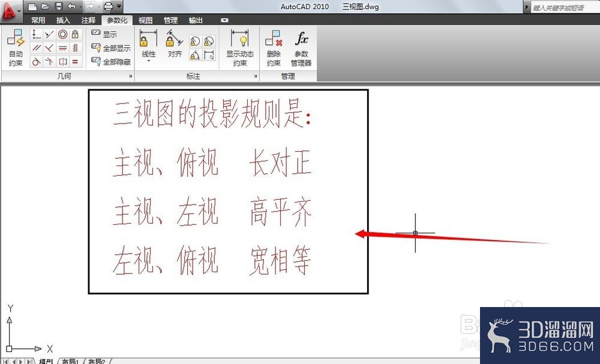Choose the Linear (线性) dimensional constraint

point(148,43)
